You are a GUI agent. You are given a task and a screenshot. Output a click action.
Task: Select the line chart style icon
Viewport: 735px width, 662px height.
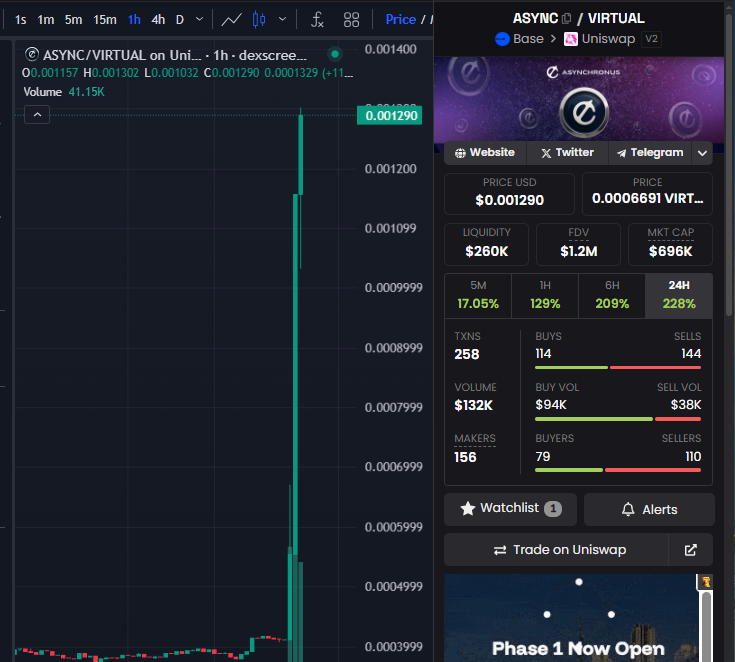pos(232,20)
